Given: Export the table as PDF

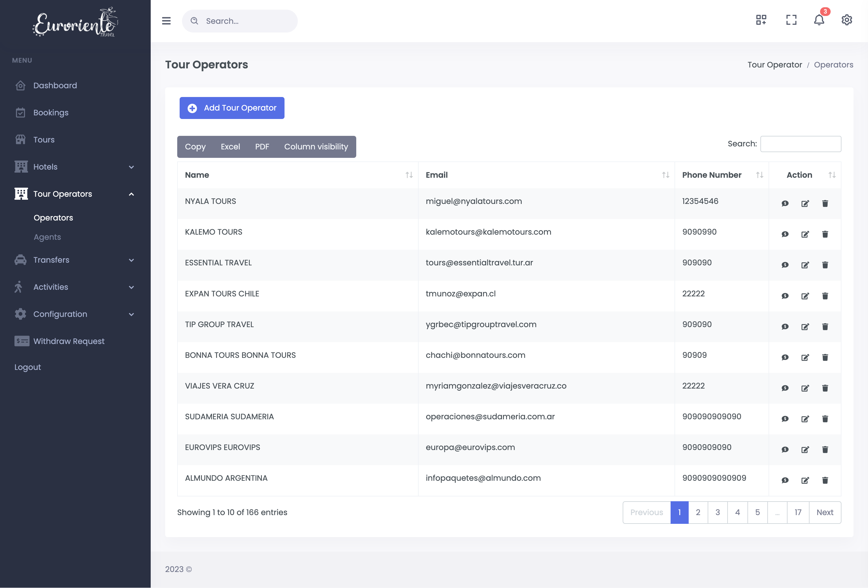Looking at the screenshot, I should tap(262, 147).
